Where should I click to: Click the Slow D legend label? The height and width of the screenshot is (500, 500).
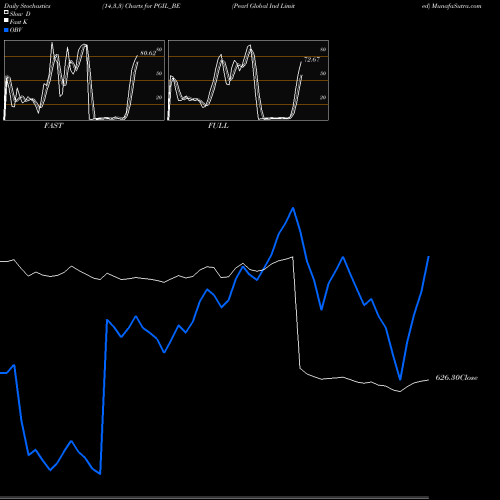[x=20, y=14]
